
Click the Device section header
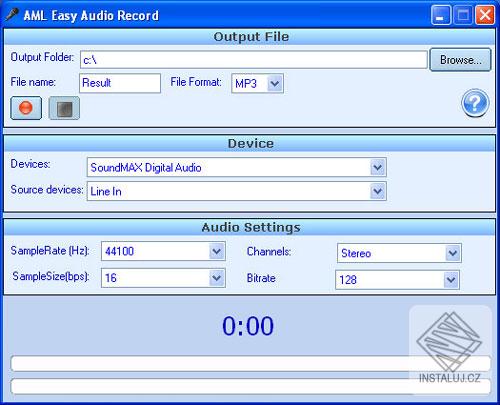tap(250, 144)
